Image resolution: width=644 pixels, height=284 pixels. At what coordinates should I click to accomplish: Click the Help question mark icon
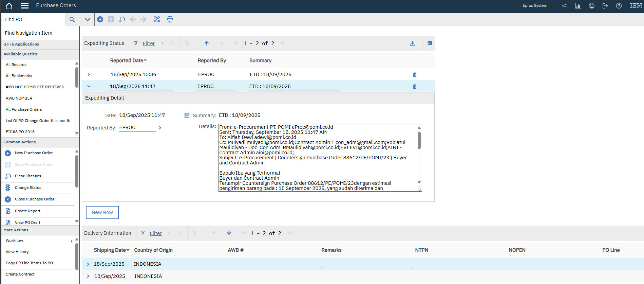click(x=619, y=6)
